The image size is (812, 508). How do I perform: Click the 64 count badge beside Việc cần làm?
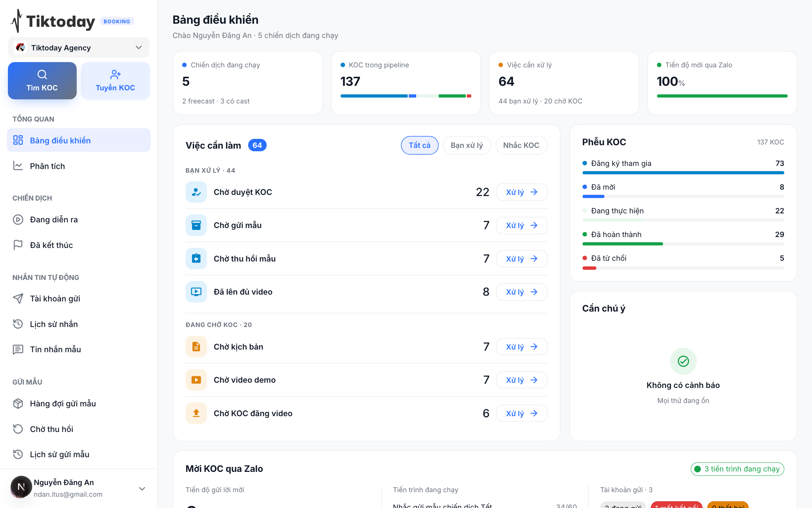[x=257, y=145]
